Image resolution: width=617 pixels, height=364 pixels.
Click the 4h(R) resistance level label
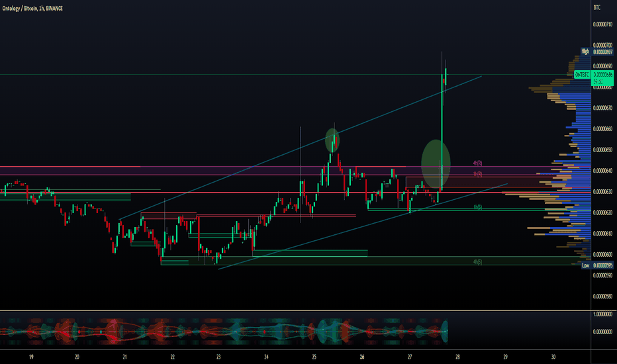point(477,163)
